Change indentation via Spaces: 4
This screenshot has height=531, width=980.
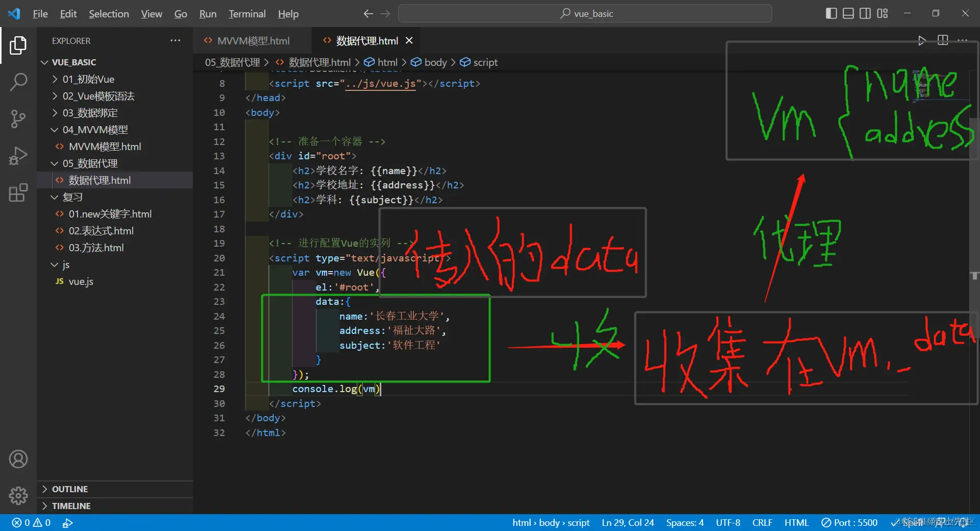684,523
